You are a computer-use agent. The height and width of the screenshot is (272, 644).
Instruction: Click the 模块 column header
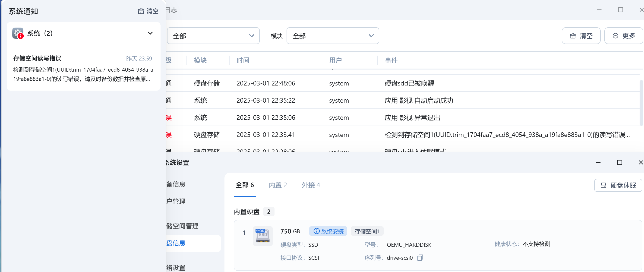[x=200, y=60]
